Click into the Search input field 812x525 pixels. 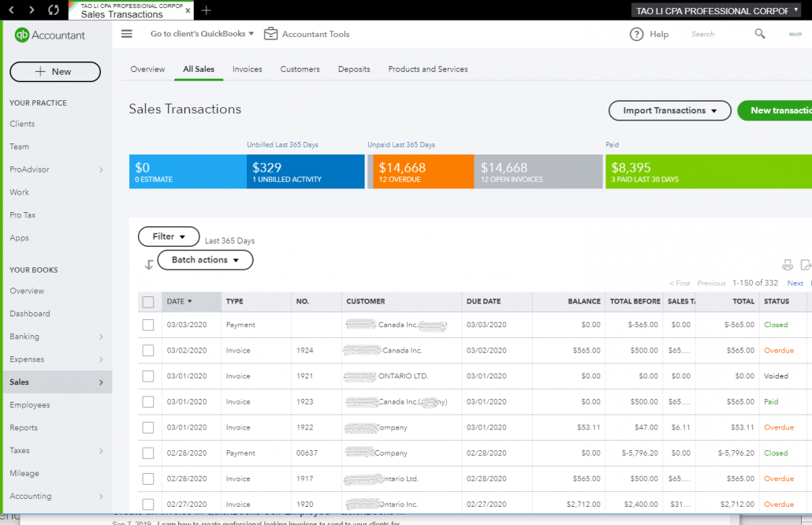pyautogui.click(x=720, y=34)
